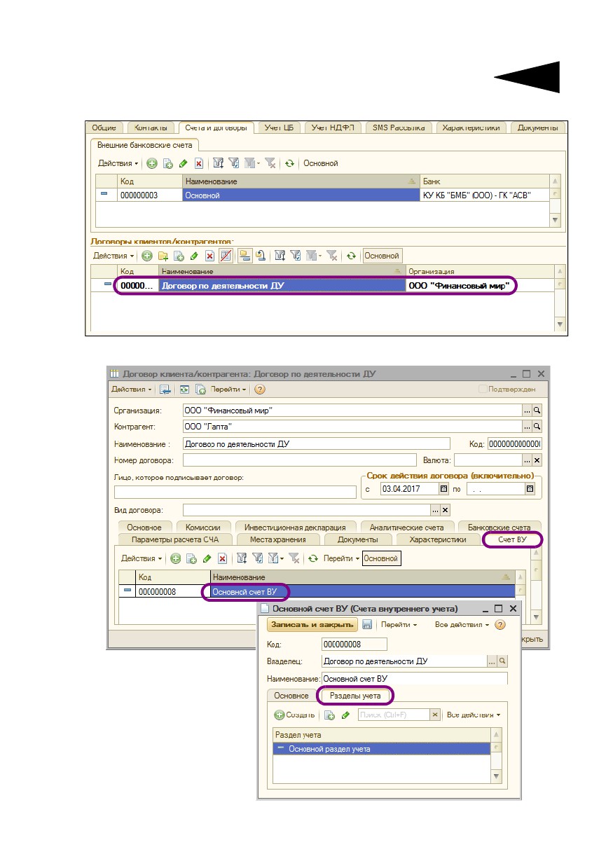Toggle Основной button in contracts toolbar

382,256
